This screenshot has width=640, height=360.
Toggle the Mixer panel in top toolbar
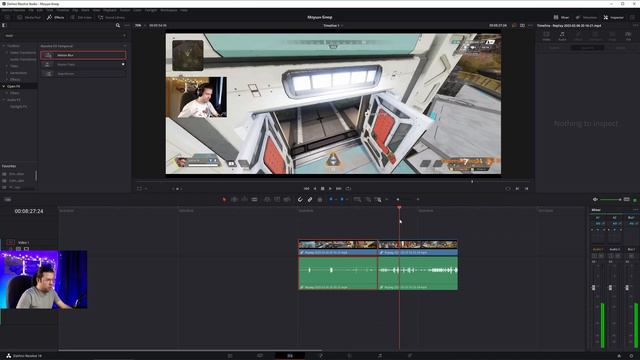pos(561,18)
